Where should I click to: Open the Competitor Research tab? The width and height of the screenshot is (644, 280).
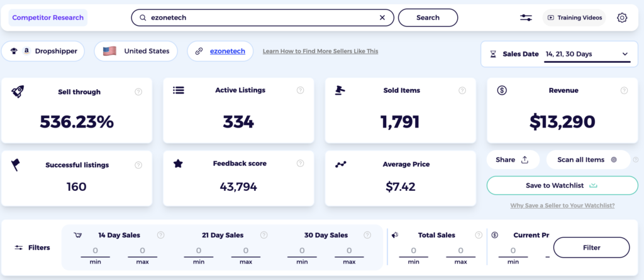point(48,18)
